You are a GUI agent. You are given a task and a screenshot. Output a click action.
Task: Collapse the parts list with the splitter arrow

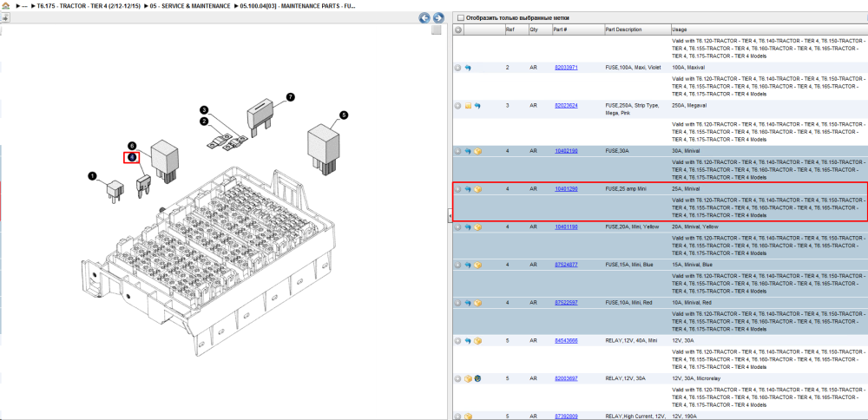(x=450, y=216)
